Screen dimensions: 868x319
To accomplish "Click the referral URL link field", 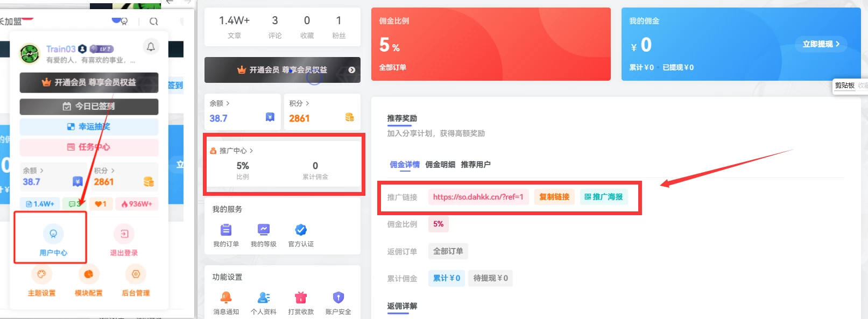I will 478,197.
